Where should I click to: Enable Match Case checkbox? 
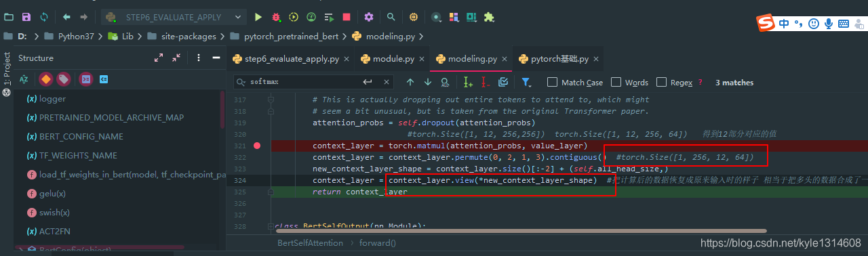pos(552,82)
